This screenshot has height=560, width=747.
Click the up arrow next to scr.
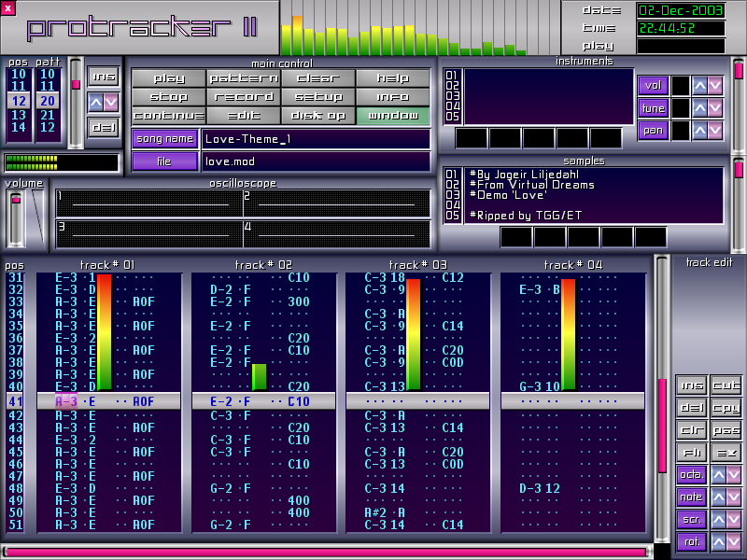click(718, 520)
